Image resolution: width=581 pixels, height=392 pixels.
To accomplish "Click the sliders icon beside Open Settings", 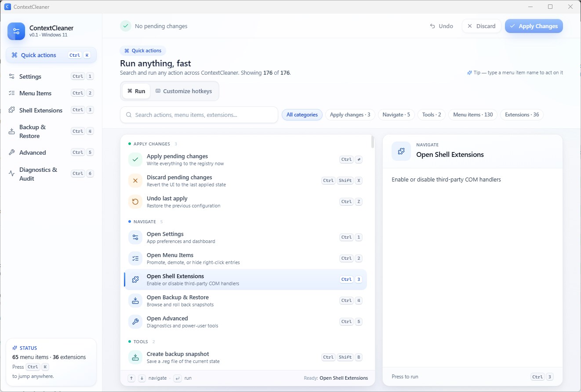I will (x=135, y=237).
